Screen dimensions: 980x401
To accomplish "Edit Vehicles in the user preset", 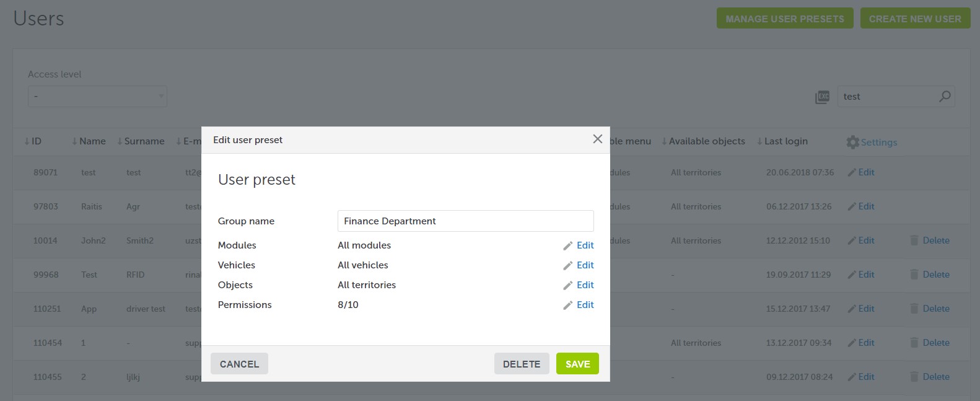I will point(585,265).
